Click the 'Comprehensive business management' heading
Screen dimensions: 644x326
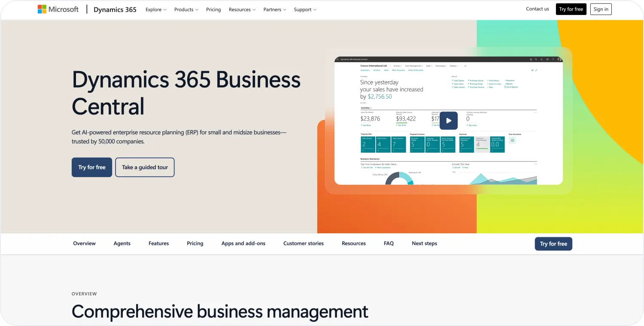(220, 312)
